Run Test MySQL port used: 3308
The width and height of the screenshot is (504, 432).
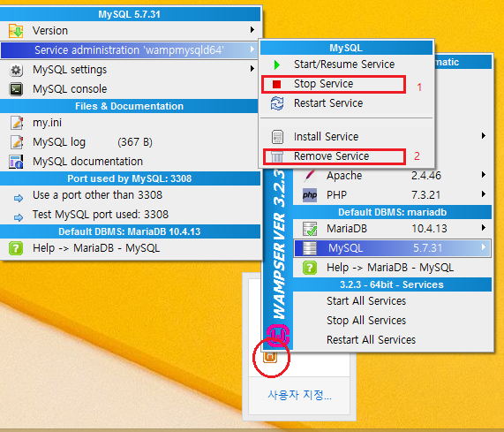[130, 215]
